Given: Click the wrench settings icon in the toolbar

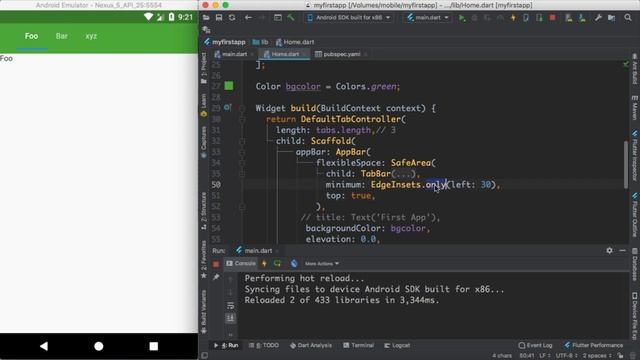Looking at the screenshot, I should click(598, 18).
